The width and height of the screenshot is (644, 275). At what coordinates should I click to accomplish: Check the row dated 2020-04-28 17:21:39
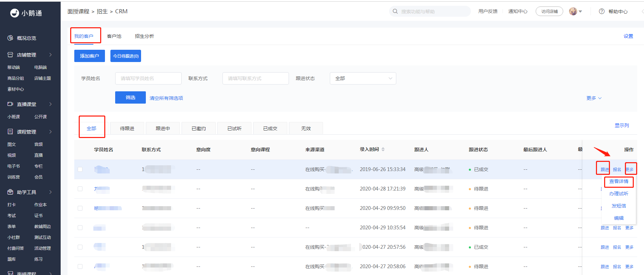(x=80, y=189)
